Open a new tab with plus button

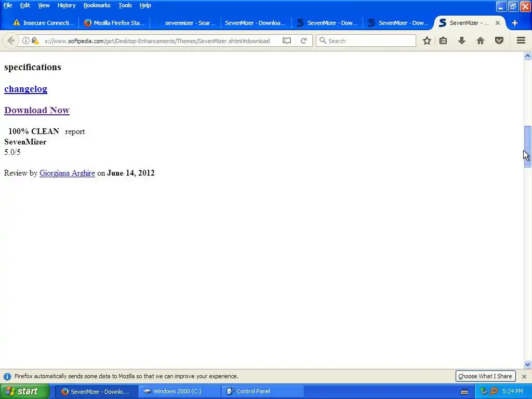[x=515, y=23]
